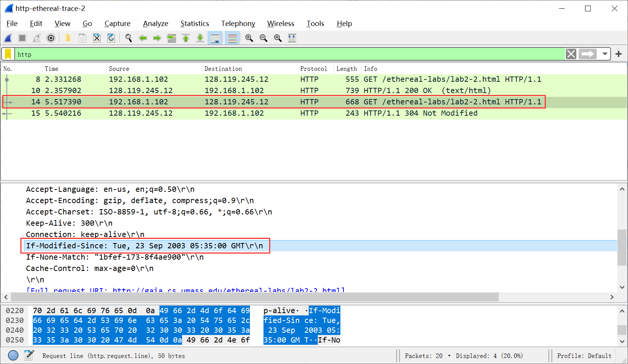628x364 pixels.
Task: Go to a specified packet
Action: point(172,38)
